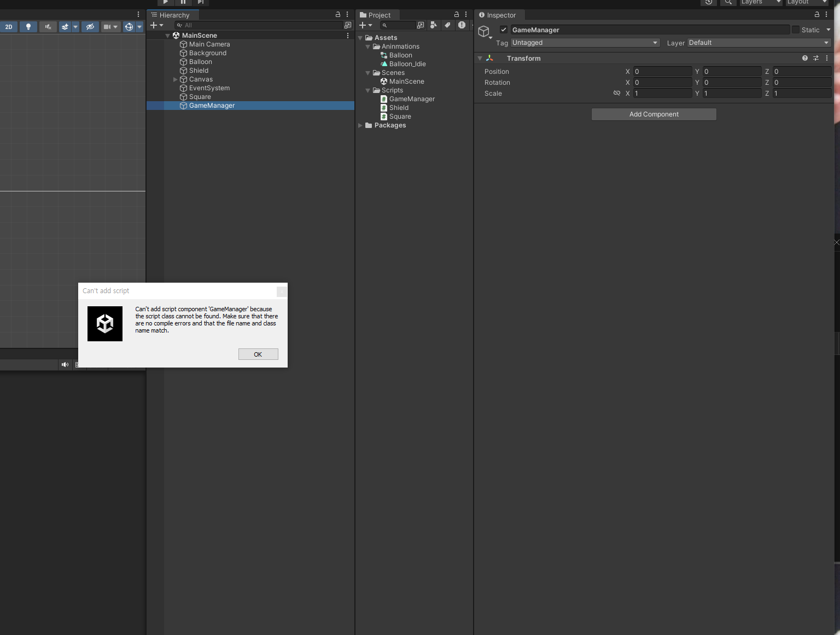840x635 pixels.
Task: Open the Layer dropdown Default
Action: click(x=760, y=43)
